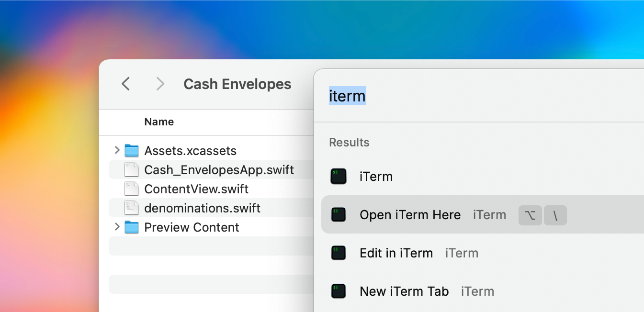
Task: Select the Assets.xcassets row name
Action: tap(191, 151)
